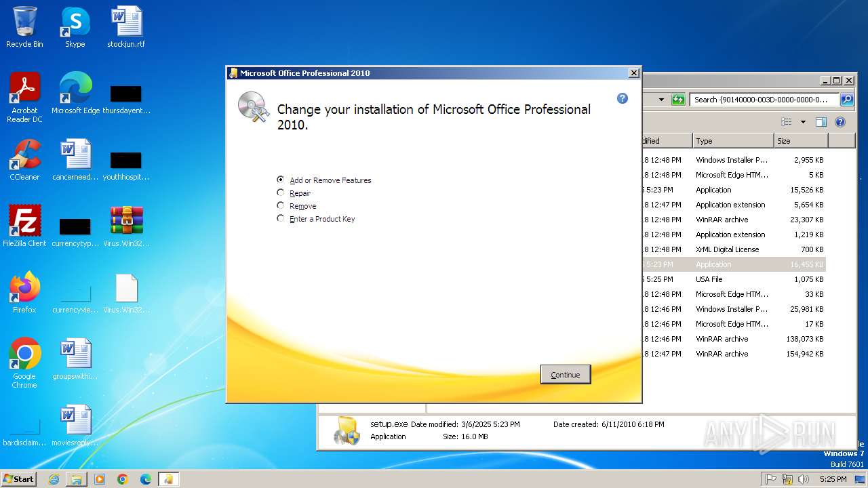Open Virus.Win32 WinRAR archive on desktop
This screenshot has height=488, width=868.
tap(126, 227)
